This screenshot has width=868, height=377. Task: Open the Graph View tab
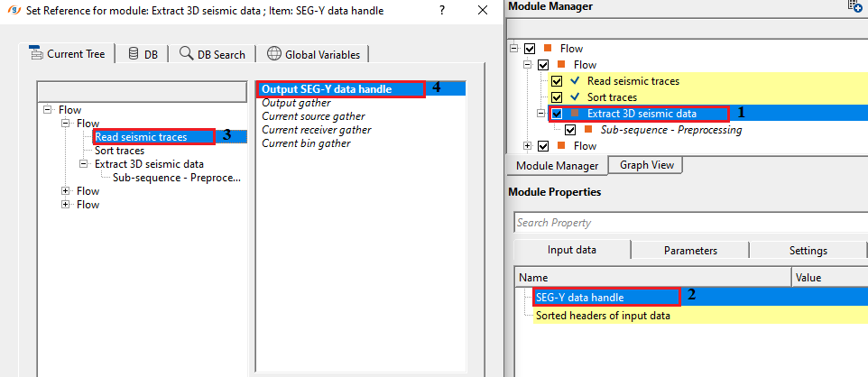pos(647,165)
